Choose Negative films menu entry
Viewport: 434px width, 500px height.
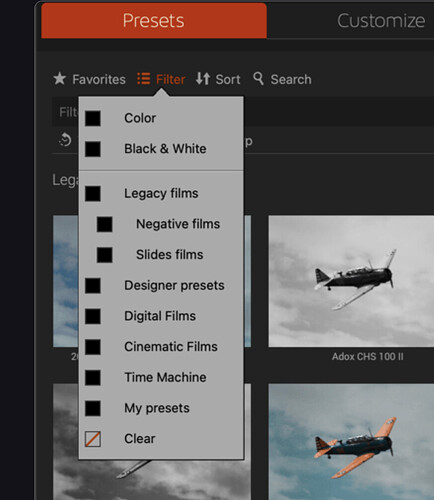[178, 224]
